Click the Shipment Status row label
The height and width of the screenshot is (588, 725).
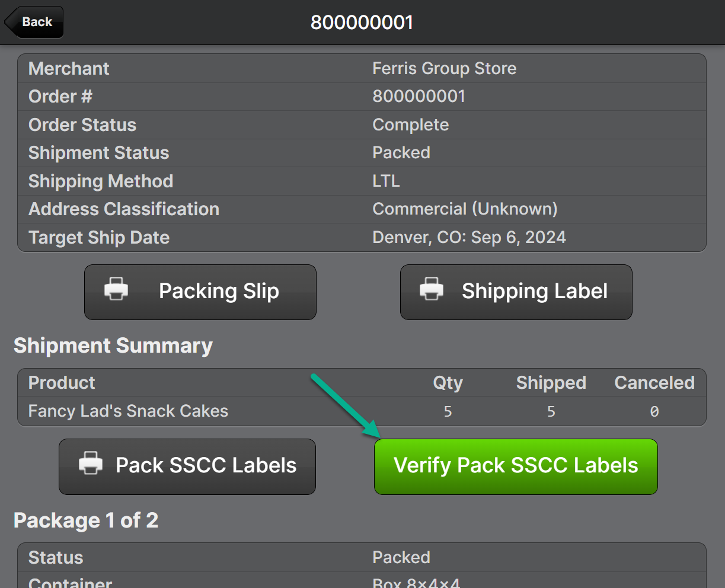(98, 153)
